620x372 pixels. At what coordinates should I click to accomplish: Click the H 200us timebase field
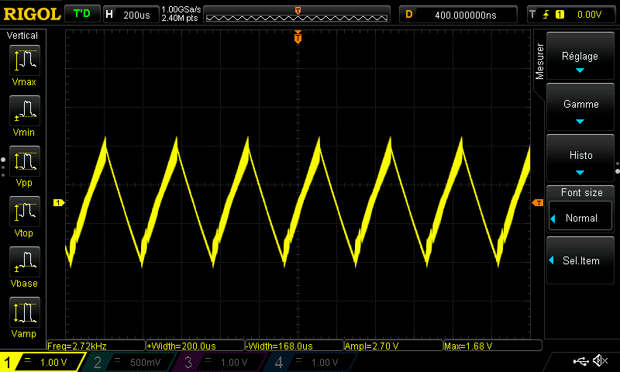130,15
